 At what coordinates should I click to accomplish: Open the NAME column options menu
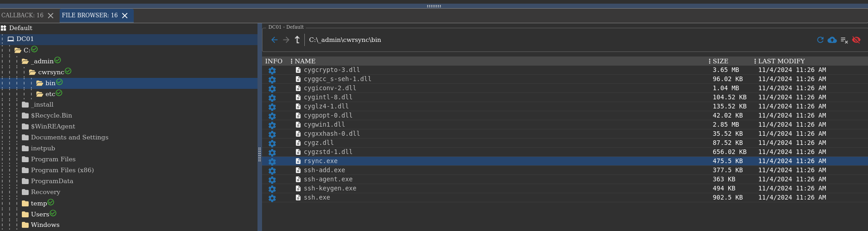coord(291,61)
